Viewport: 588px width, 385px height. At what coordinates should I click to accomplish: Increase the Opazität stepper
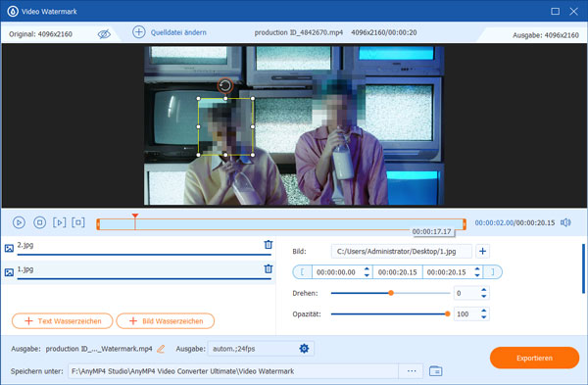tap(484, 311)
